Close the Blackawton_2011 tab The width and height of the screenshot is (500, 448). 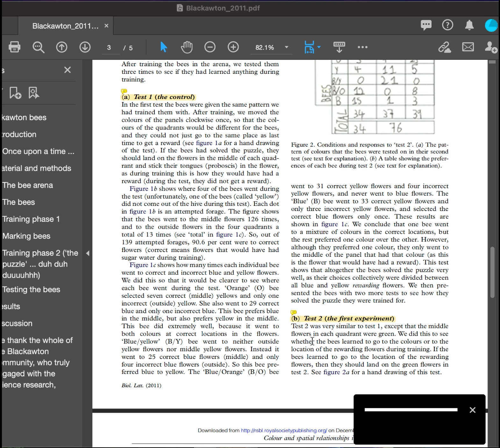pos(106,26)
